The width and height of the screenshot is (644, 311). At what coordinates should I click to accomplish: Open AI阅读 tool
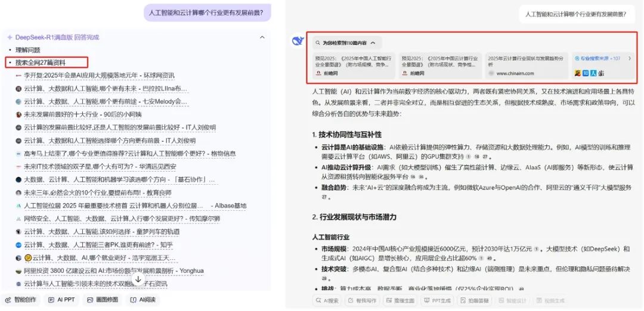[143, 300]
